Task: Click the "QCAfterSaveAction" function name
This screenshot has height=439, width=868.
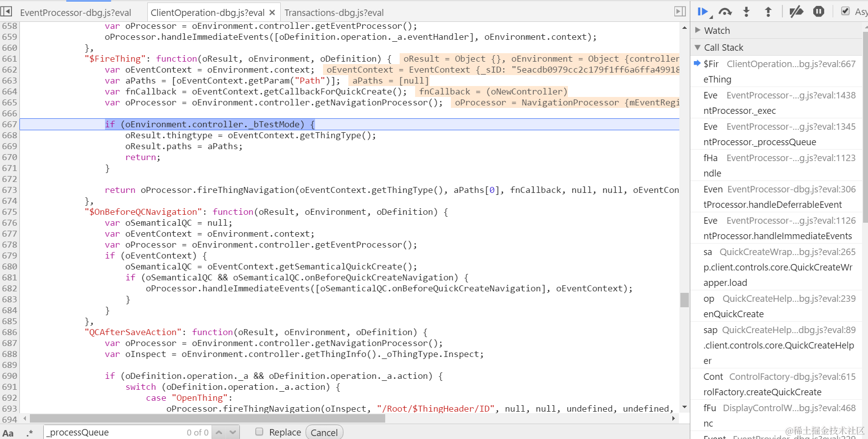Action: pyautogui.click(x=133, y=332)
